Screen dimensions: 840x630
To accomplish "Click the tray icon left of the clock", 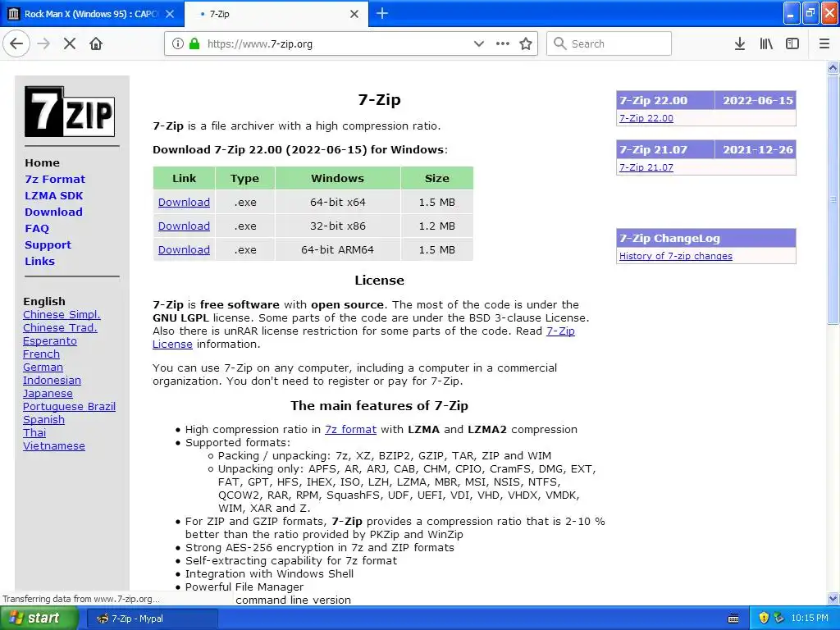I will click(x=779, y=618).
